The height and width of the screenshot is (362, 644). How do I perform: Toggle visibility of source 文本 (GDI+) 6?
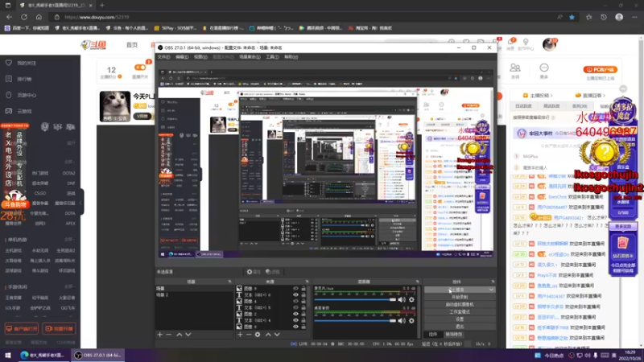pyautogui.click(x=295, y=294)
